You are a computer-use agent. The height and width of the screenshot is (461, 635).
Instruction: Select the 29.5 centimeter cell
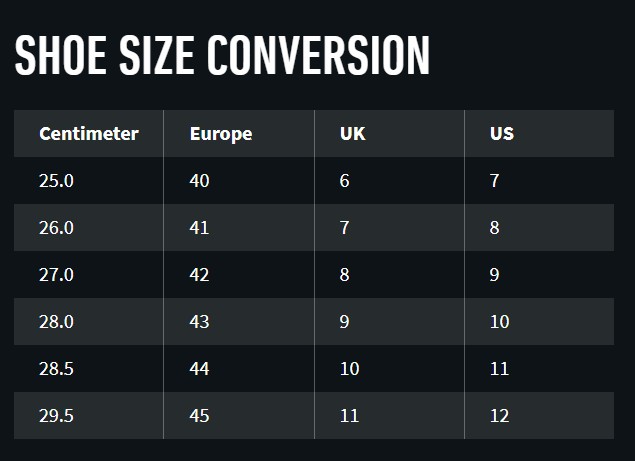coord(56,416)
